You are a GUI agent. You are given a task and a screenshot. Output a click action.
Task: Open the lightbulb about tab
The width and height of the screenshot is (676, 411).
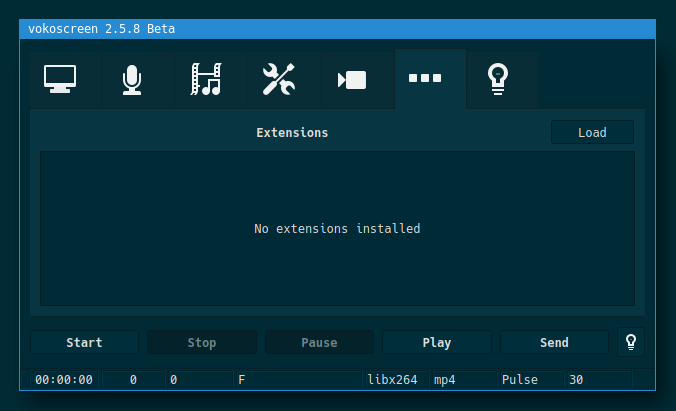coord(498,79)
